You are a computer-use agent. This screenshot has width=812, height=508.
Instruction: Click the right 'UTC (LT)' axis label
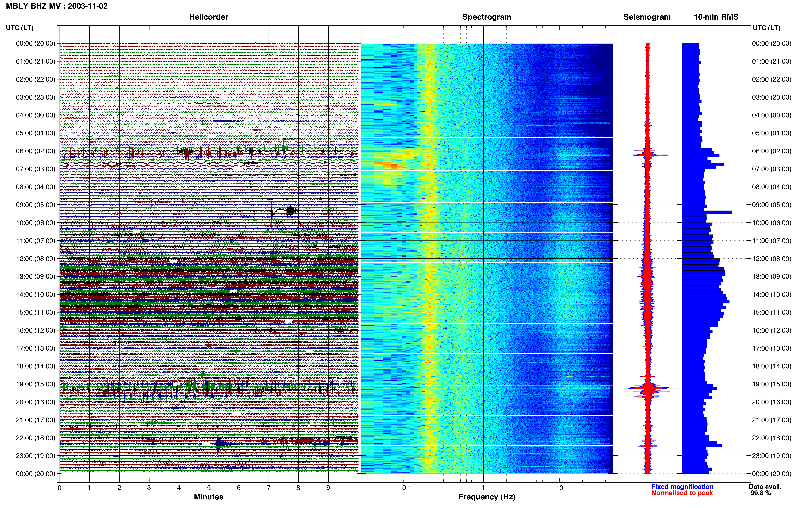click(x=766, y=28)
